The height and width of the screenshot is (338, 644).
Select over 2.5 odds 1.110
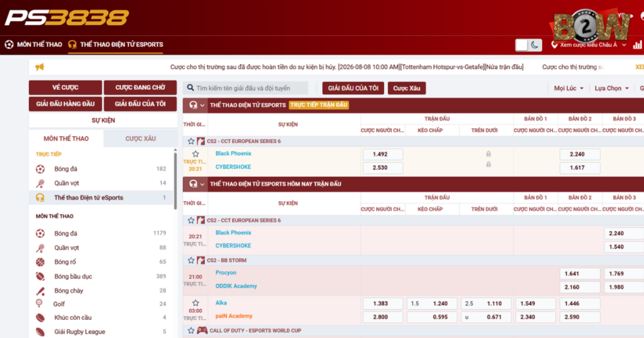[486, 303]
